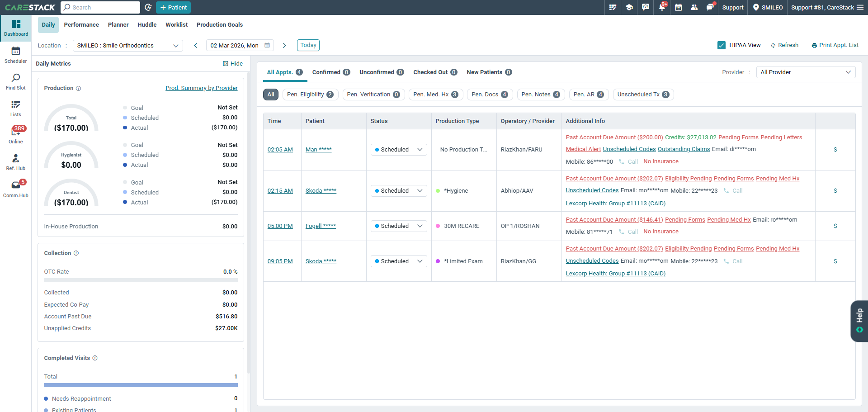The height and width of the screenshot is (412, 868).
Task: Open the Scheduler from the sidebar
Action: coord(16,55)
